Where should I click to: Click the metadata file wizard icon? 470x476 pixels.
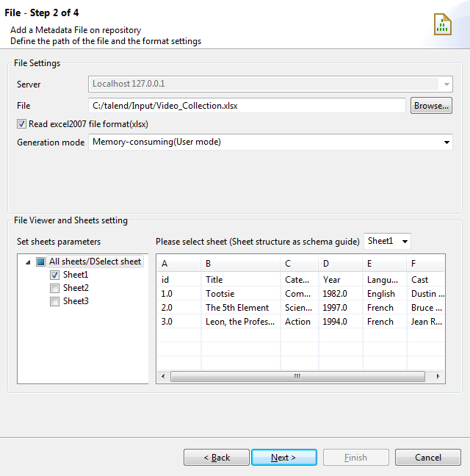click(442, 24)
